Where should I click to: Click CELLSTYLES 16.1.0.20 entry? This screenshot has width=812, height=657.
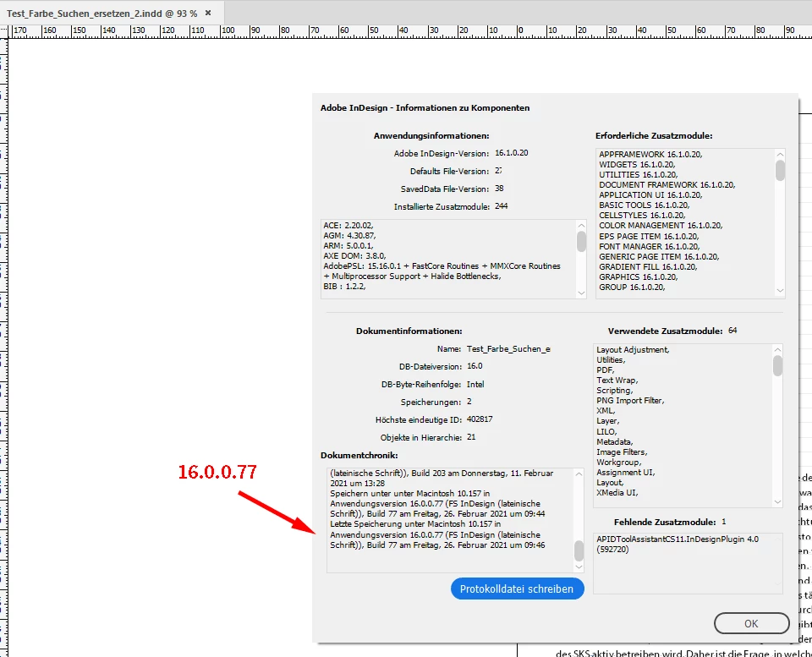642,216
